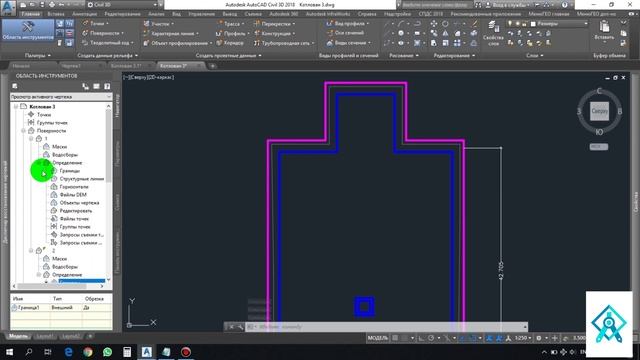
Task: Toggle layer freeze sun icon in Слои dropdown
Action: click(x=517, y=24)
